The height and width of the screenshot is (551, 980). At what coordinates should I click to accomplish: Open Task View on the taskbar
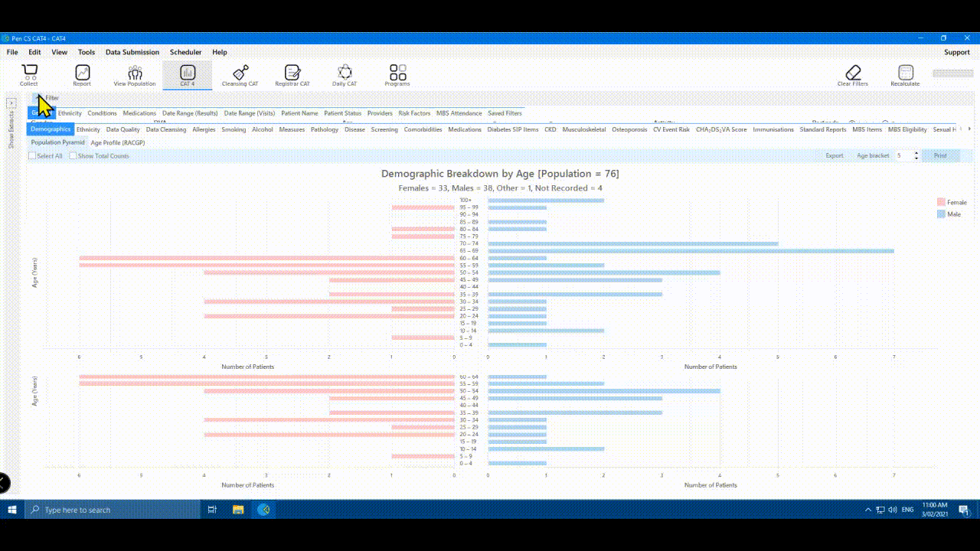point(212,510)
